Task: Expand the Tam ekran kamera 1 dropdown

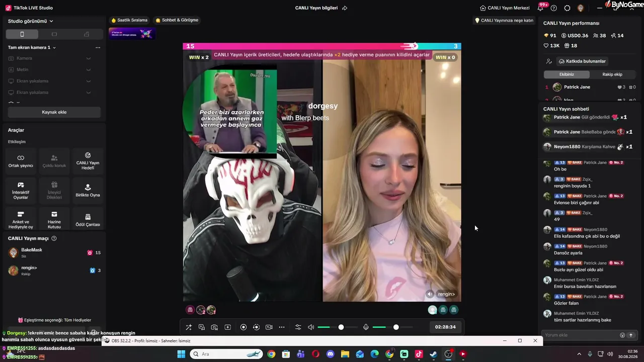Action: 32,47
